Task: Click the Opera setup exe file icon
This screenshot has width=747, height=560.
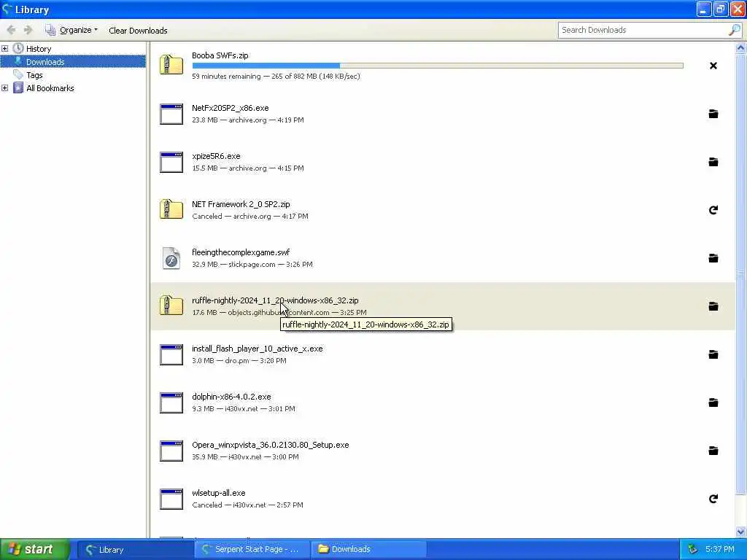Action: 171,451
